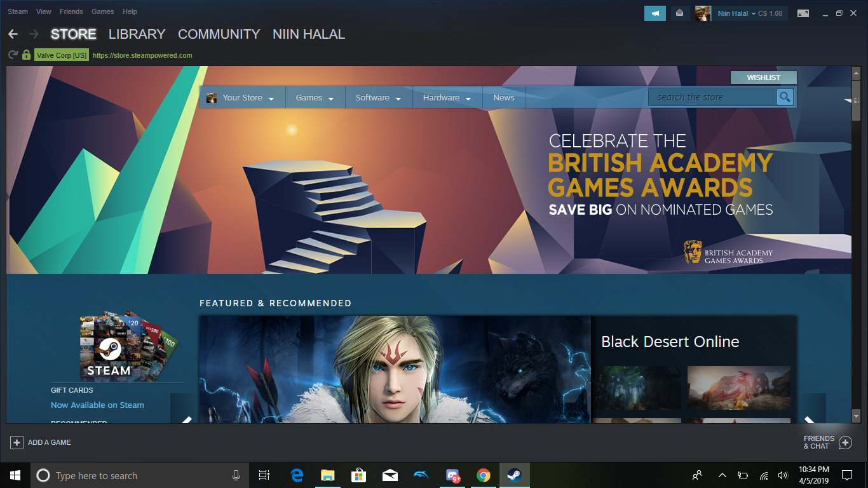Viewport: 868px width, 488px height.
Task: Open Friends & Chat plus icon
Action: 845,442
